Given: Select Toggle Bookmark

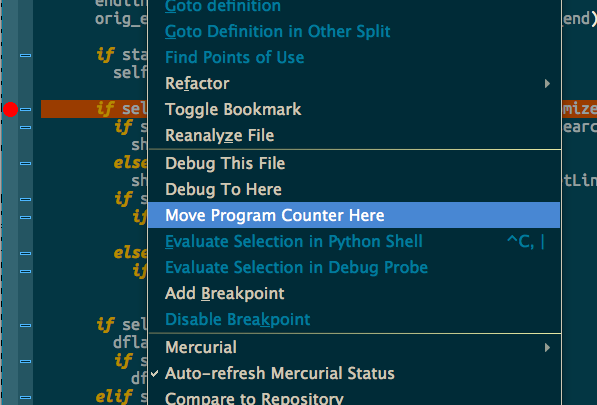Looking at the screenshot, I should coord(354,109).
